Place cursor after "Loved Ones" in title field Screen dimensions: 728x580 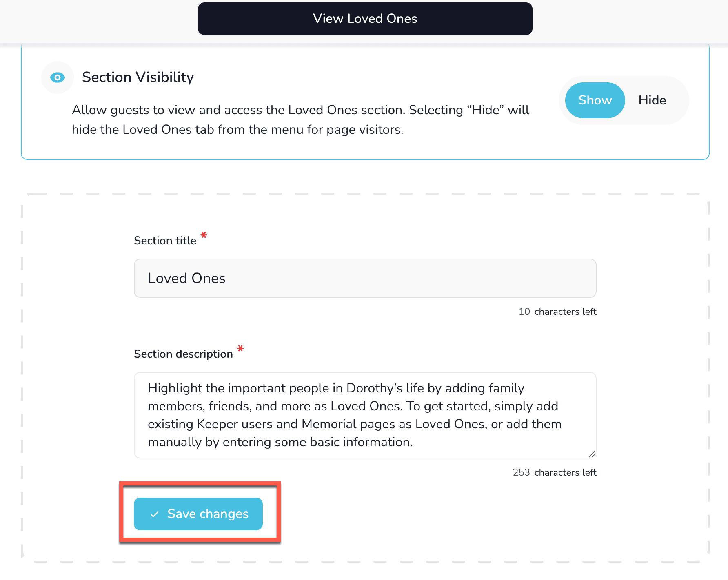(227, 278)
